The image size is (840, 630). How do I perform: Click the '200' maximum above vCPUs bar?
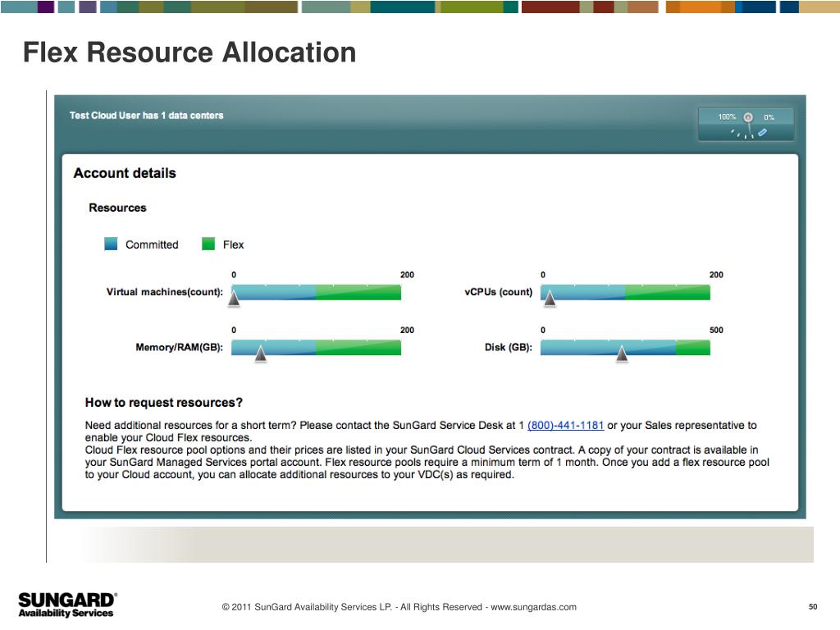[716, 275]
